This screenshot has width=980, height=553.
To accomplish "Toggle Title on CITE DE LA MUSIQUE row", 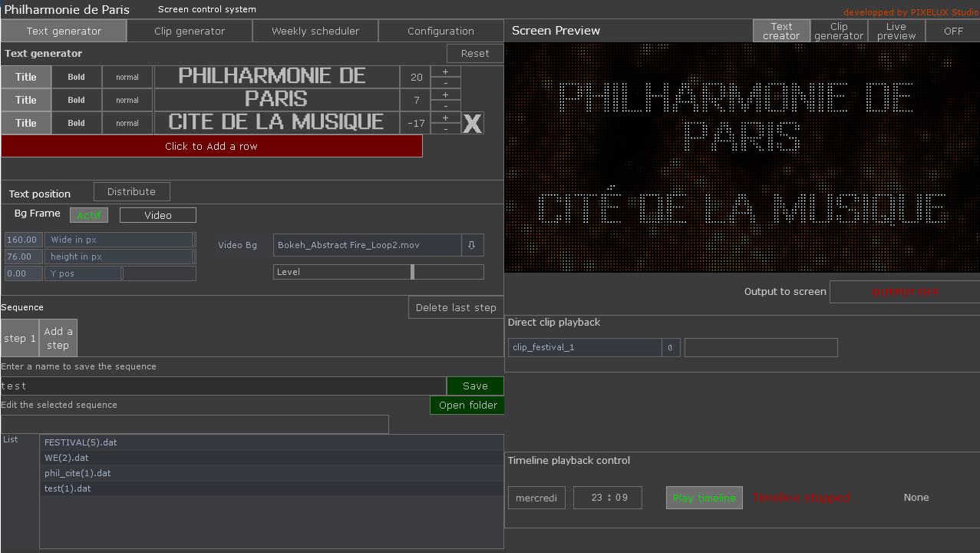I will point(26,123).
